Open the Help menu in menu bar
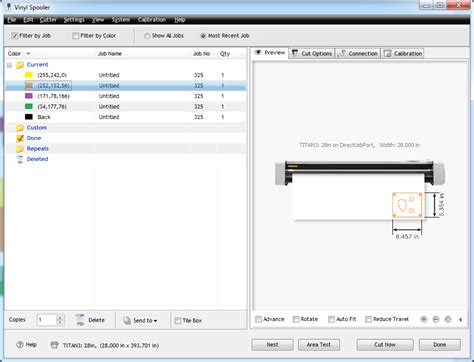The width and height of the screenshot is (474, 362). 180,20
